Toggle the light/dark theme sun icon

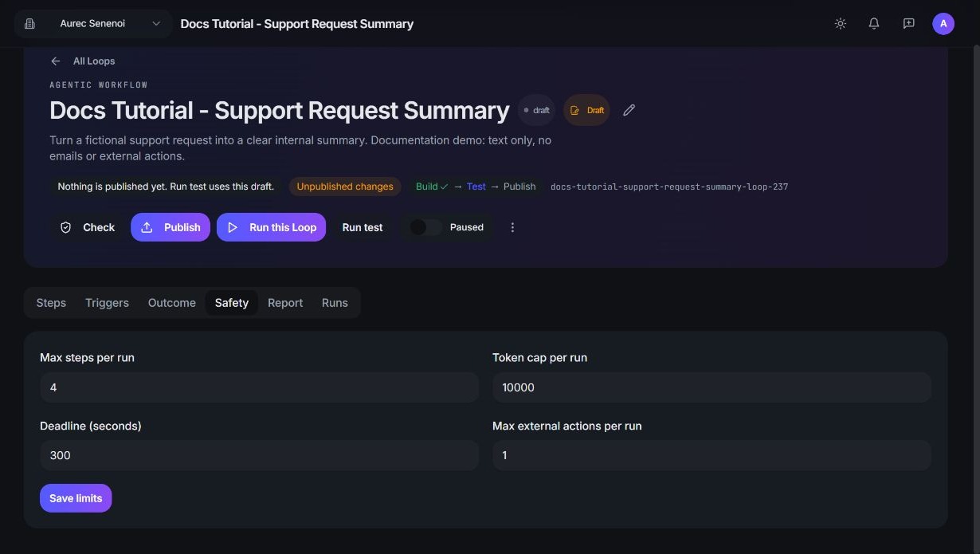[840, 24]
